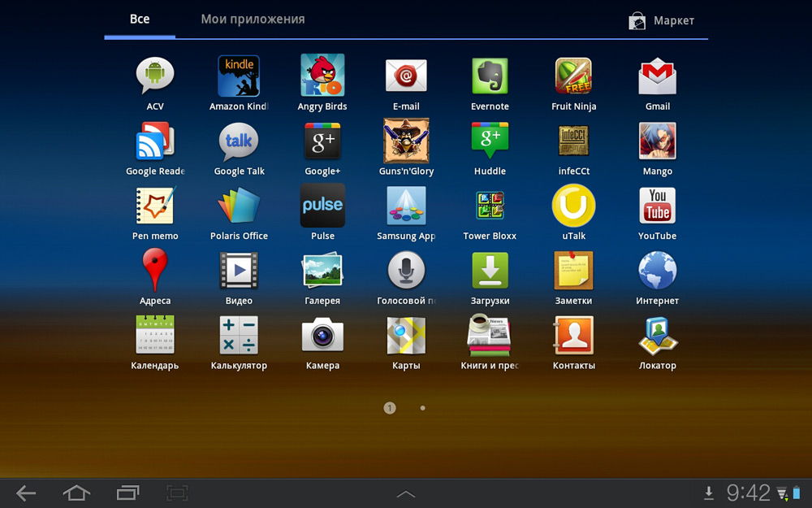Open Pulse news reader
The width and height of the screenshot is (812, 508).
pyautogui.click(x=322, y=206)
